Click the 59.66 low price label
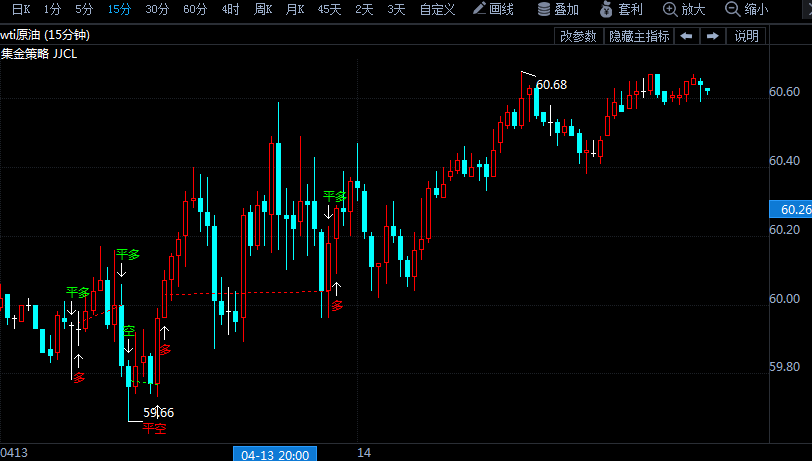 158,413
